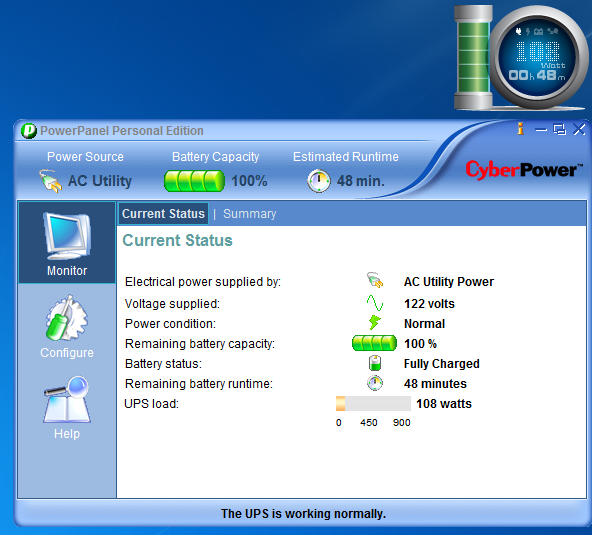
Task: Click the '100 %' remaining capacity value
Action: coord(420,344)
